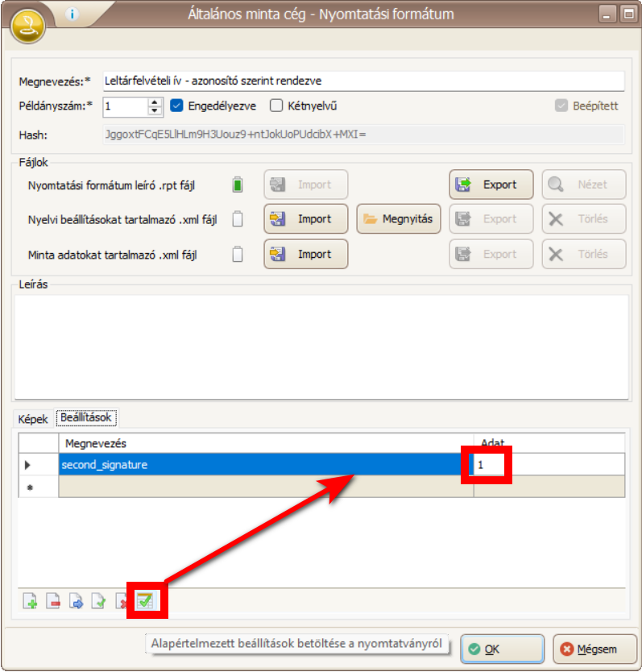
Task: Disable the Engedélyezve checkbox
Action: point(177,105)
